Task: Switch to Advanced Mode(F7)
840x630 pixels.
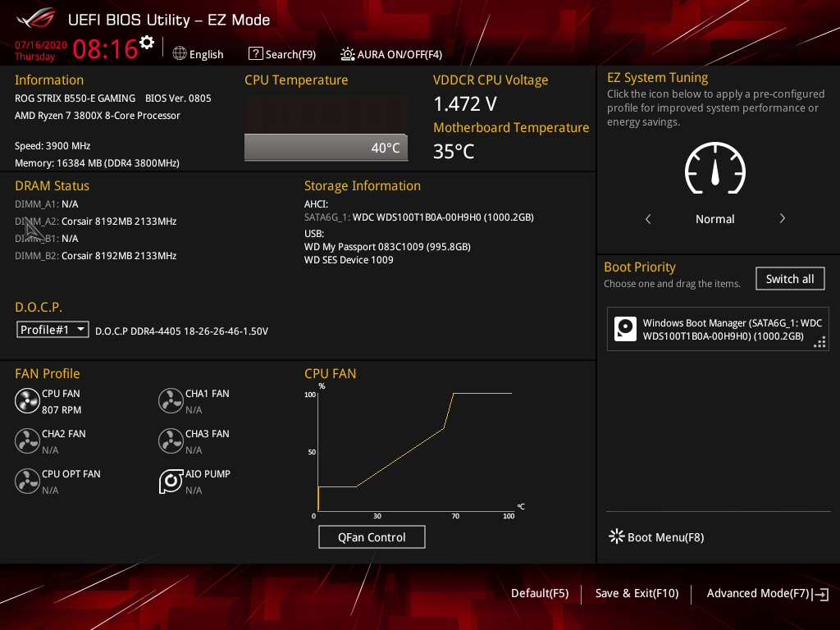Action: coord(758,593)
